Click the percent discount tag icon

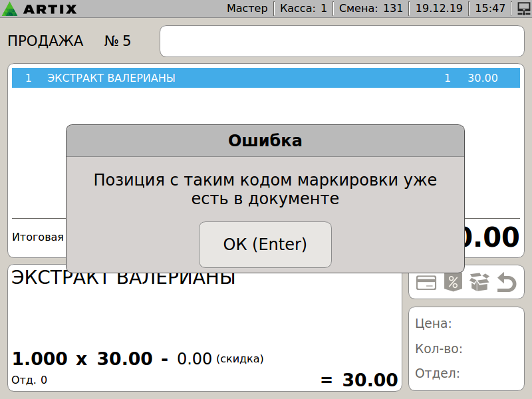453,281
